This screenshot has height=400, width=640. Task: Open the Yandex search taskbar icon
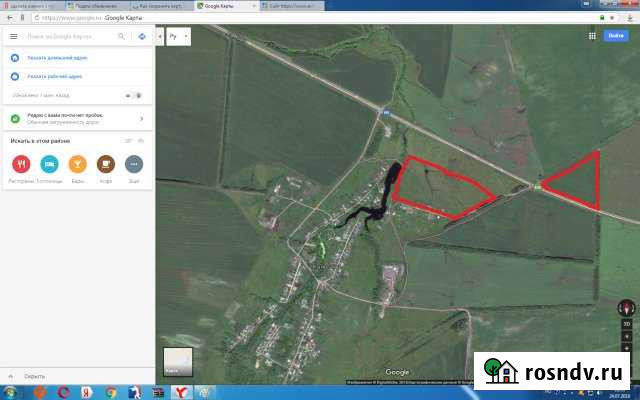click(x=87, y=393)
